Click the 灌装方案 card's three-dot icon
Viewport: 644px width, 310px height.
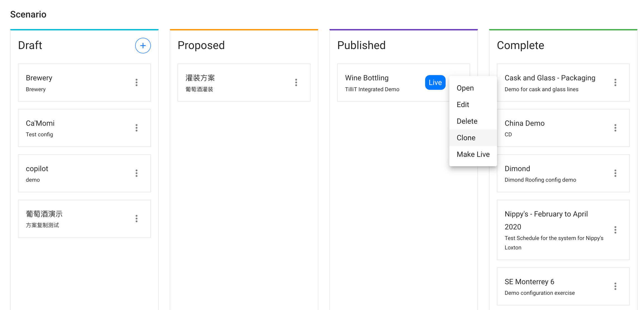click(x=296, y=82)
